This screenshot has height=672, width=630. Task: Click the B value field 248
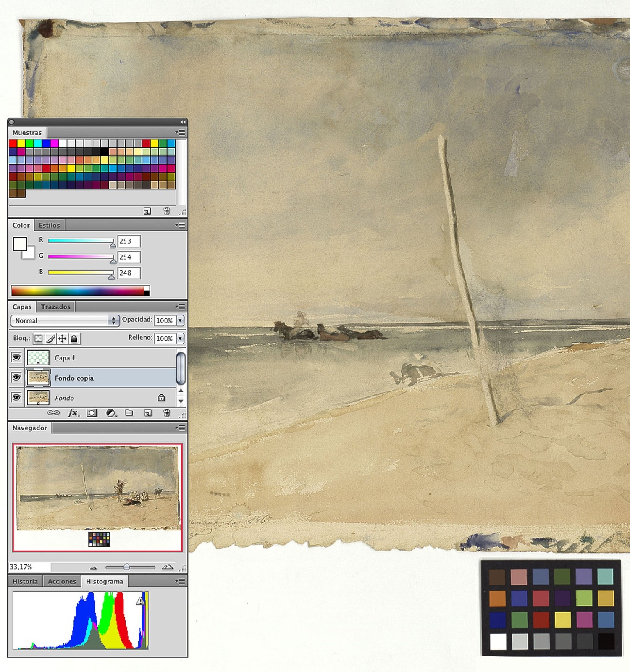pyautogui.click(x=129, y=273)
